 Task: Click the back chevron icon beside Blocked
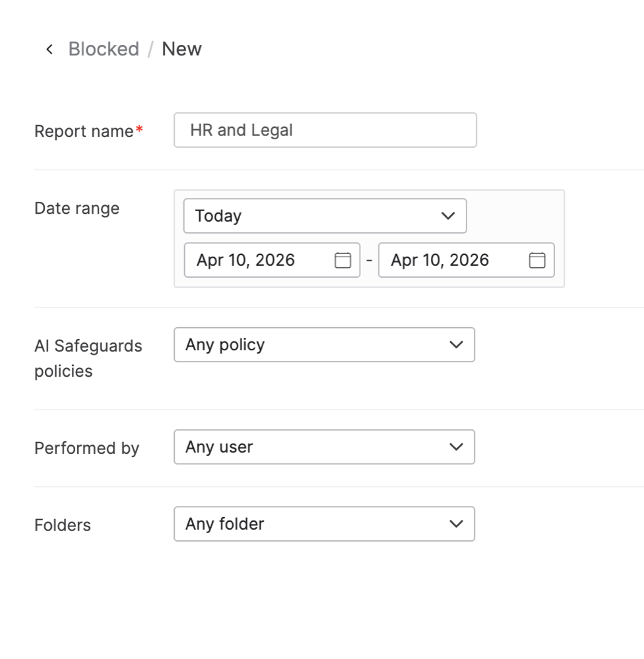coord(49,49)
